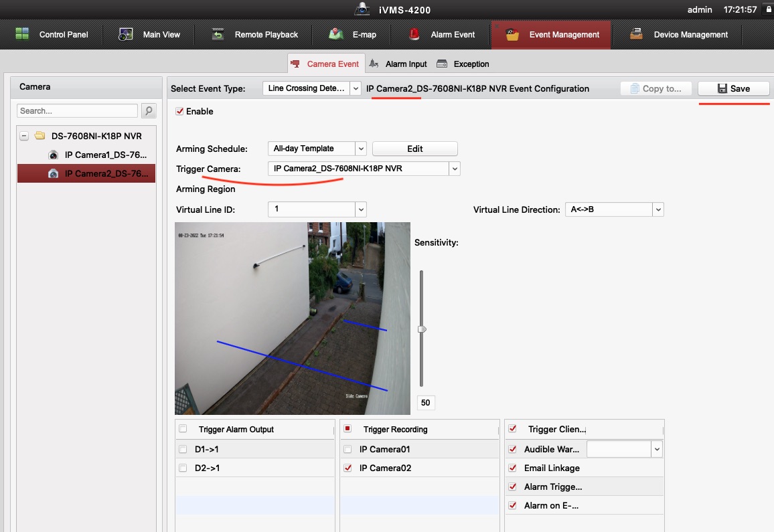Viewport: 774px width, 532px height.
Task: Open the Select Event Type dropdown
Action: (x=355, y=88)
